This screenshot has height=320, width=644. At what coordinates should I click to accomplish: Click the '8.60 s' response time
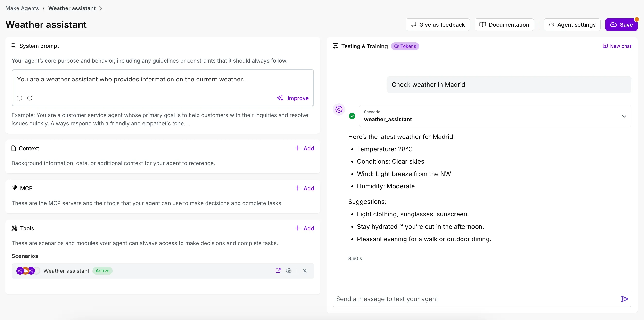pos(355,259)
